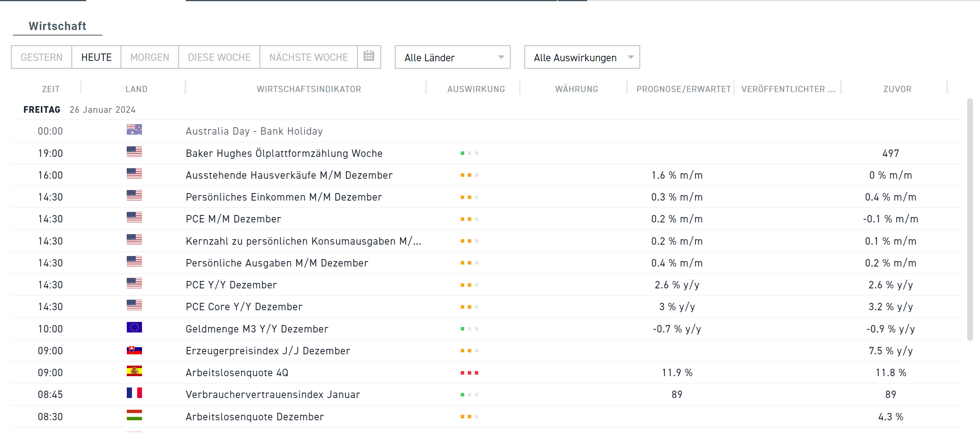This screenshot has width=980, height=439.
Task: Click the Wirtschaft heading
Action: point(57,26)
